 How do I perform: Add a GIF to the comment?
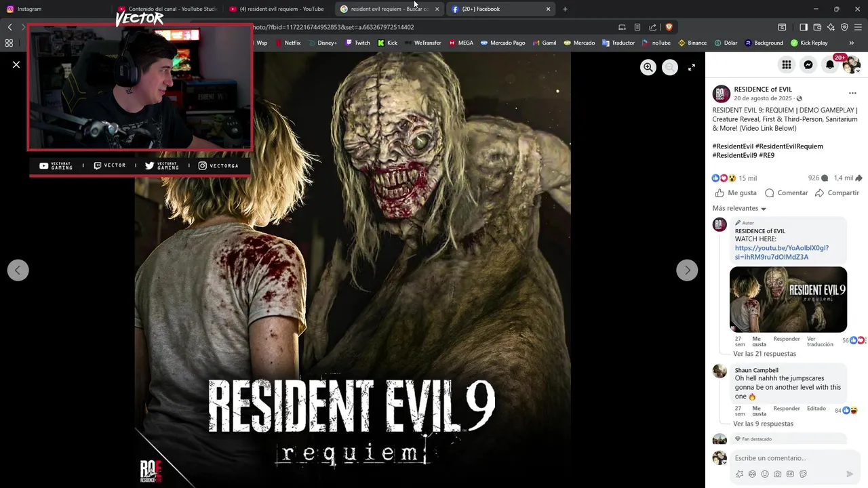click(791, 474)
